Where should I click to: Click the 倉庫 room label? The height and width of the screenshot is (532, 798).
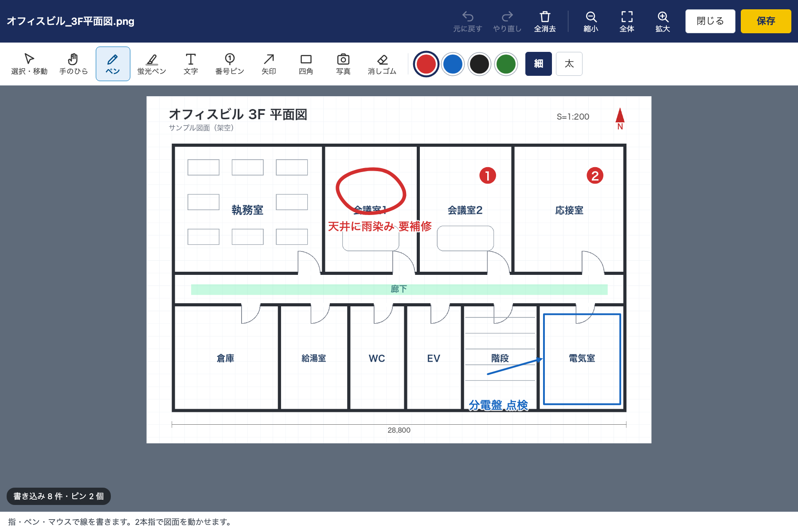click(x=225, y=358)
